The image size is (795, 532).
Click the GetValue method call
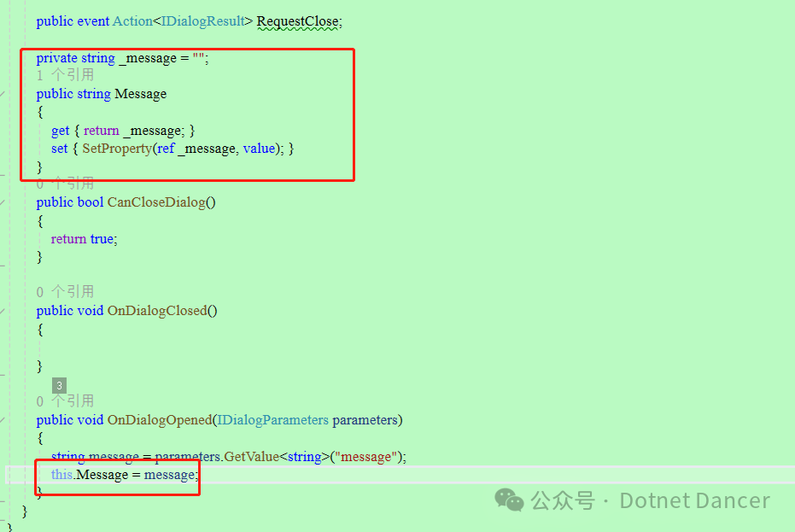(251, 457)
